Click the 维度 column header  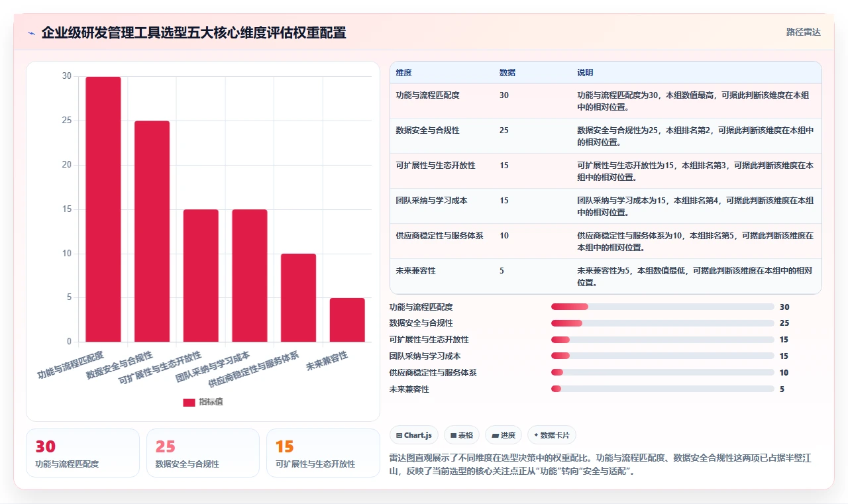click(x=403, y=73)
